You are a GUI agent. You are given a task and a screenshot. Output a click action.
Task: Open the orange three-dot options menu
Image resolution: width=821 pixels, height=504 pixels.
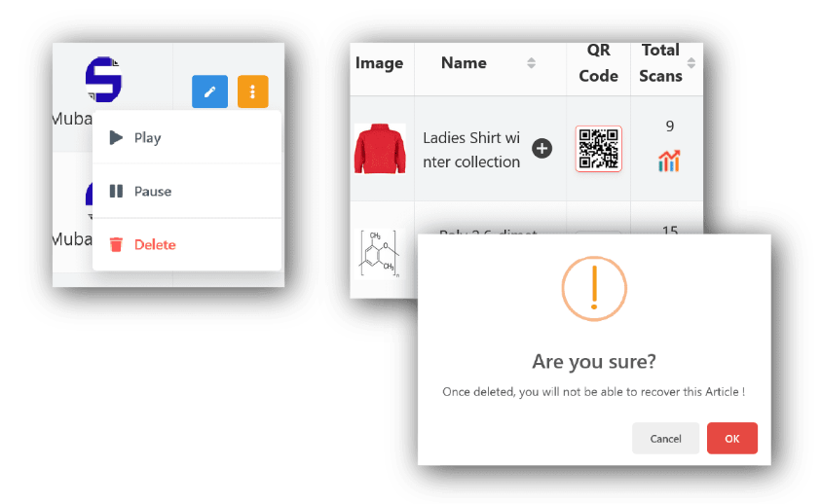252,91
